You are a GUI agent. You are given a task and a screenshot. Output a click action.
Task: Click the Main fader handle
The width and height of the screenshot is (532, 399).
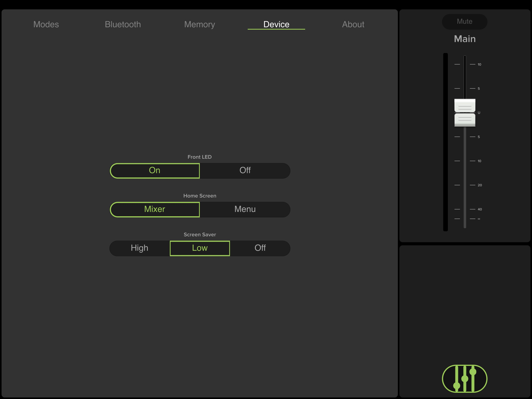[x=465, y=113]
